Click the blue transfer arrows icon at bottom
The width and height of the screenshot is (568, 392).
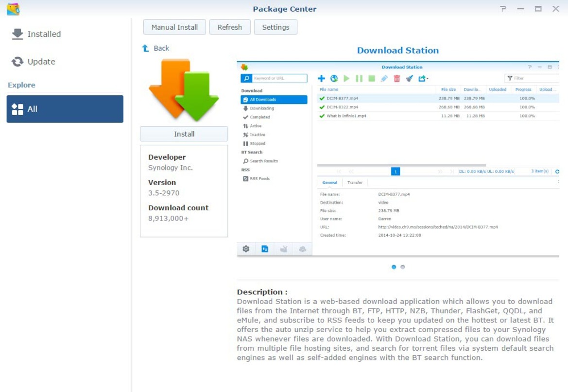(x=265, y=249)
